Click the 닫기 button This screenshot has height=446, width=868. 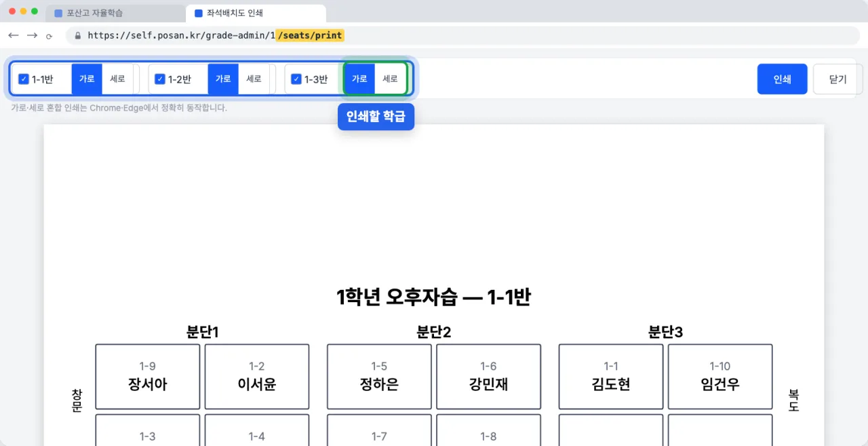[837, 79]
